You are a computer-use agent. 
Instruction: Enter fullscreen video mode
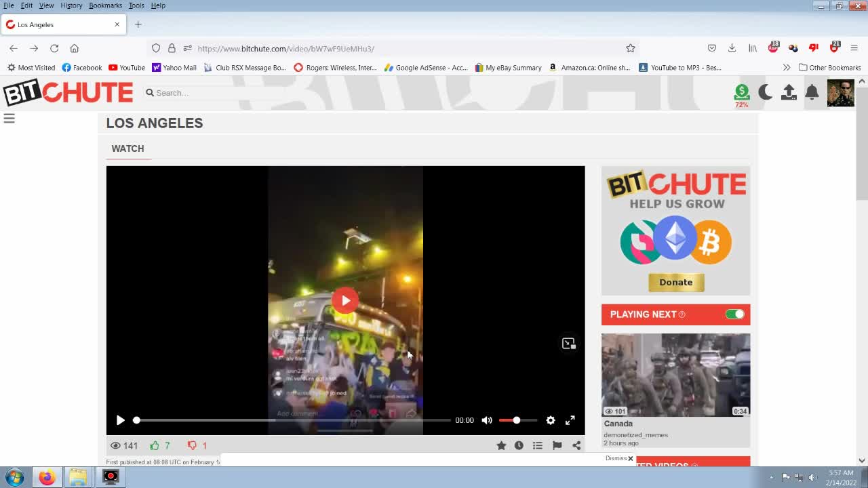click(x=570, y=420)
